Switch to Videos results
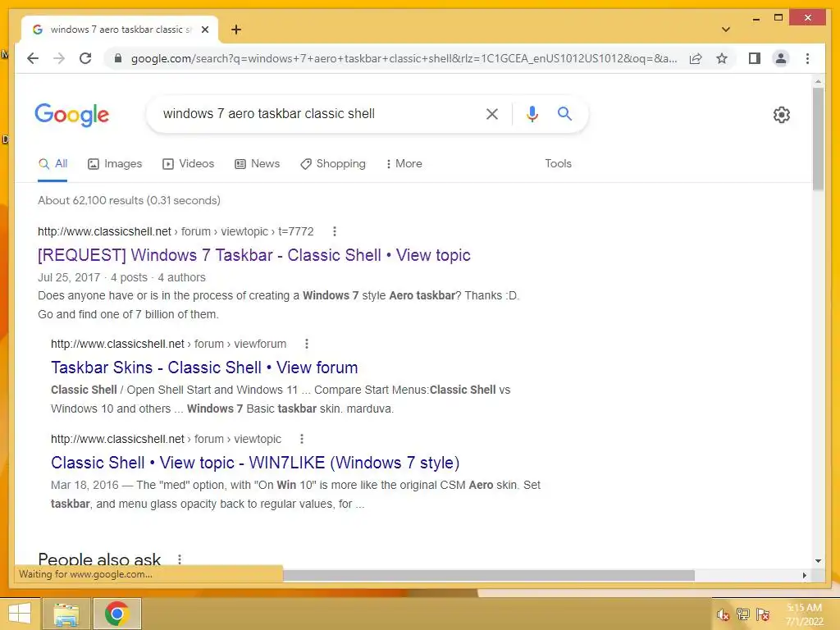840x630 pixels. pyautogui.click(x=188, y=164)
